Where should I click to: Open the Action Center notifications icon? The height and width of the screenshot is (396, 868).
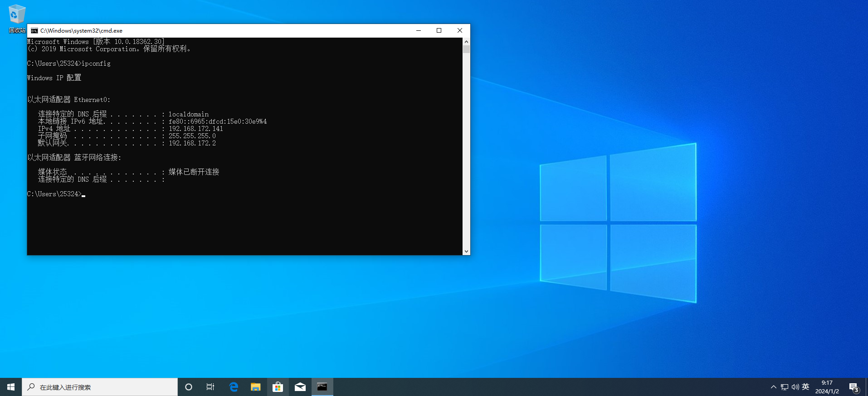pos(854,387)
